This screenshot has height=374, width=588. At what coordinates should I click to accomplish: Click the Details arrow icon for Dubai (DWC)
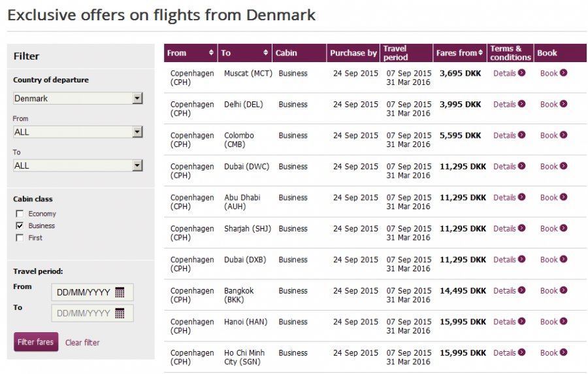521,166
